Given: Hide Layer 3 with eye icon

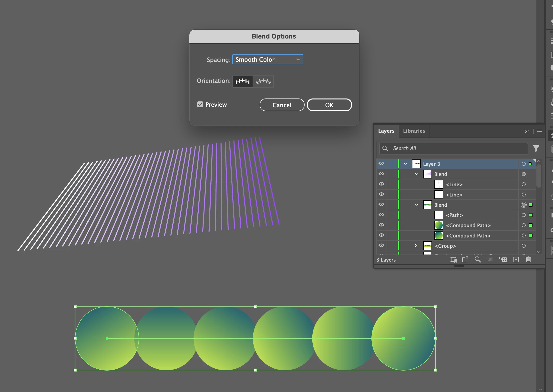Looking at the screenshot, I should 381,164.
